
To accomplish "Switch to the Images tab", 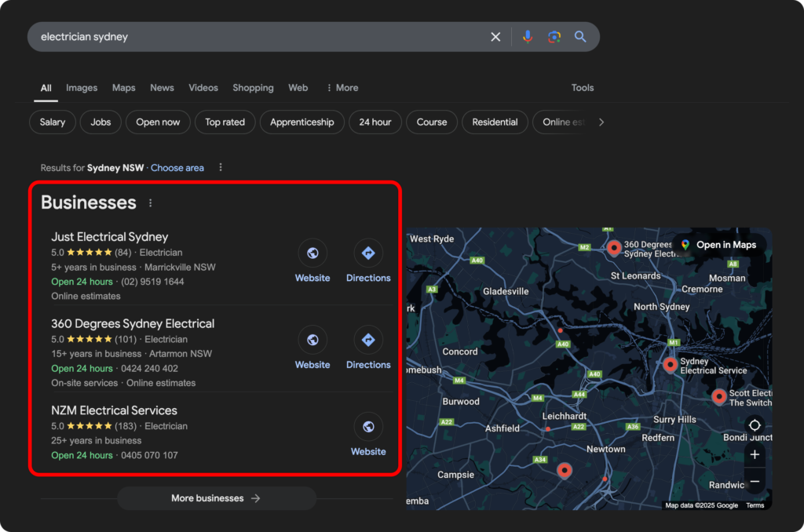I will click(x=82, y=88).
